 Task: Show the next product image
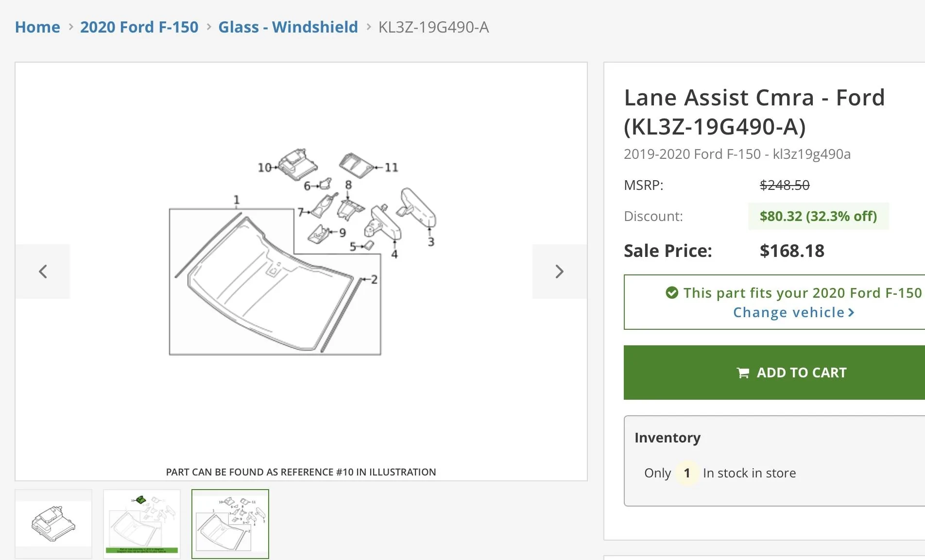[559, 272]
